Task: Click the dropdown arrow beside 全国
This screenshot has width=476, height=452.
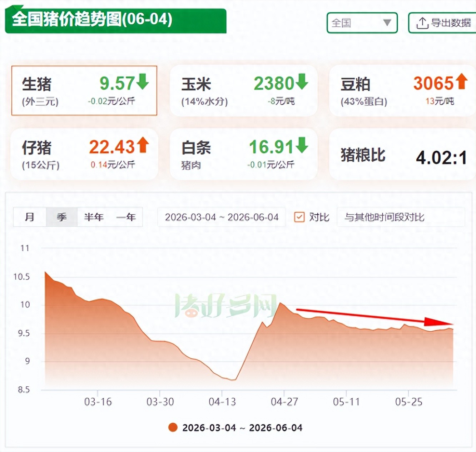Action: 387,23
